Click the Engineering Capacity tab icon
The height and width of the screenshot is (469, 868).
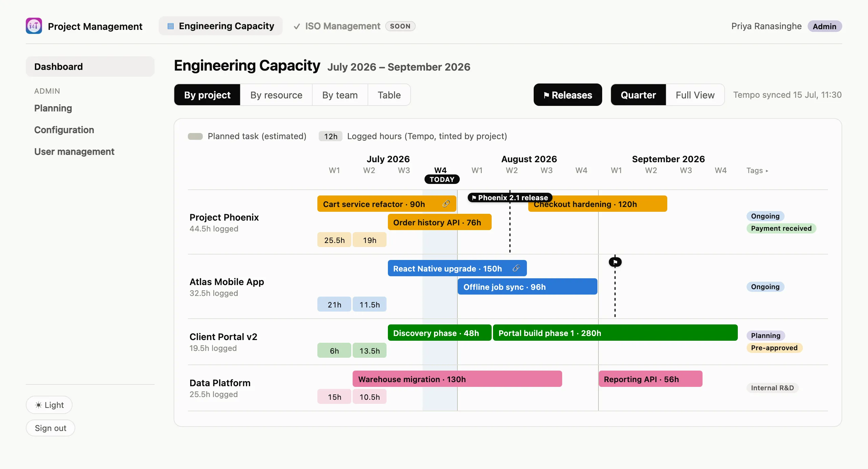171,26
